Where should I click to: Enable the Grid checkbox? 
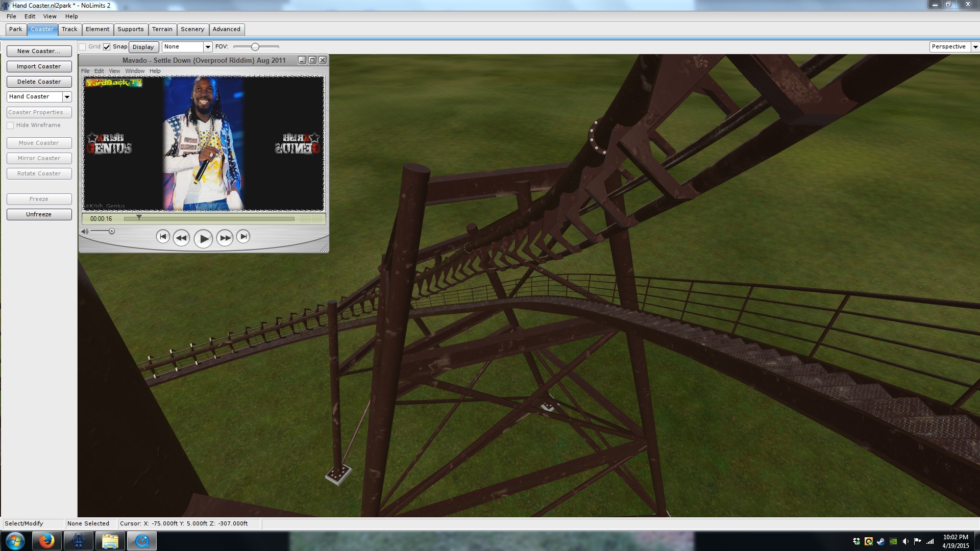click(82, 47)
